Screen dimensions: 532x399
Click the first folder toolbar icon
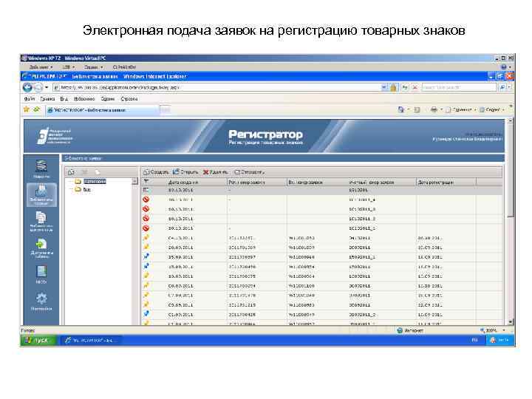pyautogui.click(x=71, y=172)
